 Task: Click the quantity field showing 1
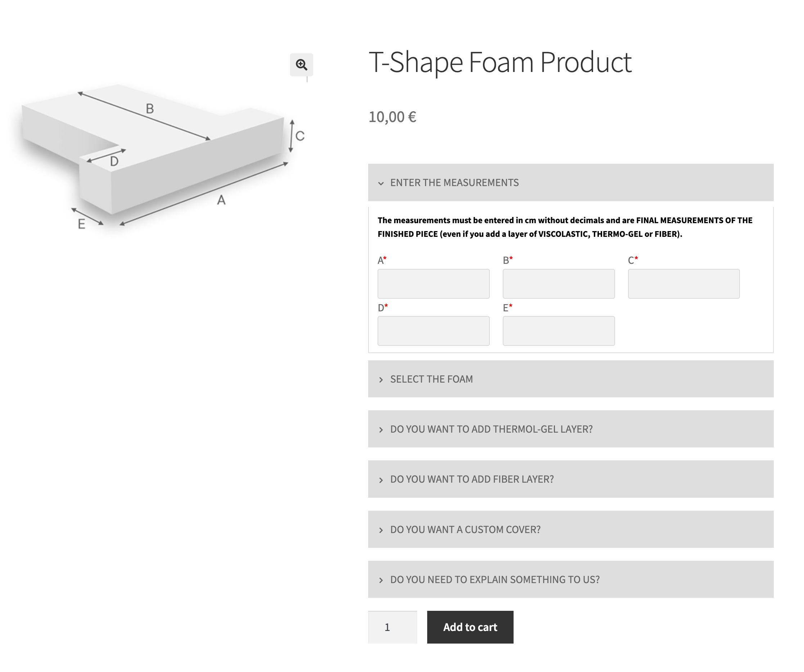(392, 627)
